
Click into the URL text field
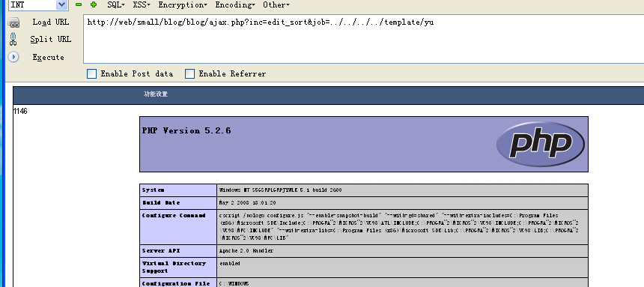click(363, 39)
